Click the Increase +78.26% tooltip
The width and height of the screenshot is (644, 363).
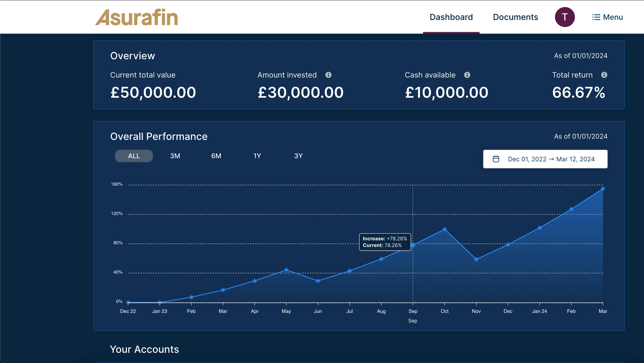click(385, 242)
